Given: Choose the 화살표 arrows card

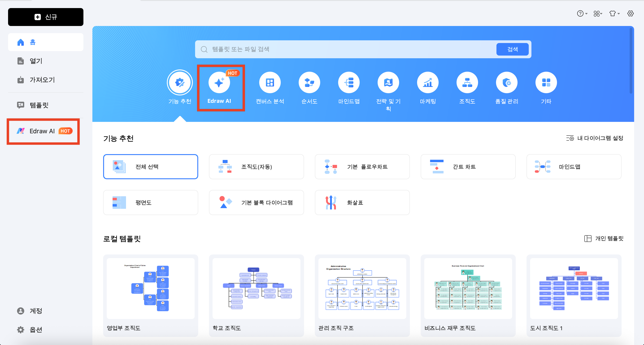Looking at the screenshot, I should click(x=362, y=203).
